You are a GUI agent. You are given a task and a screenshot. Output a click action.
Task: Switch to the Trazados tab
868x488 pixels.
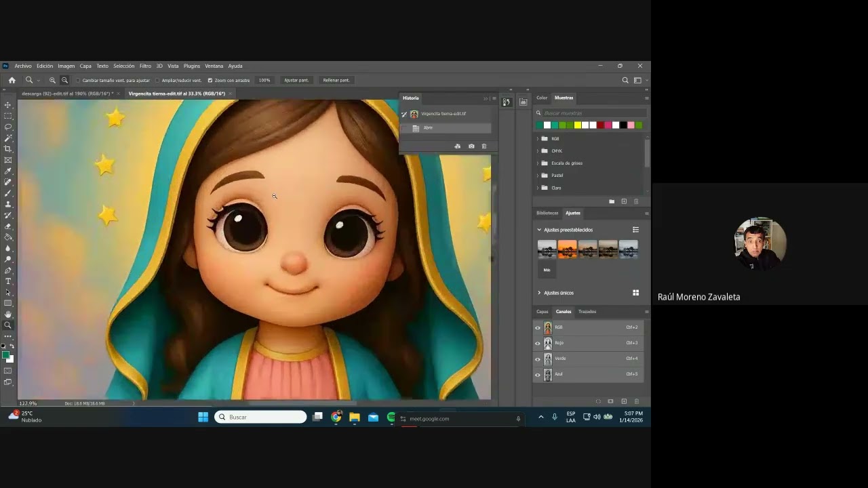[587, 312]
